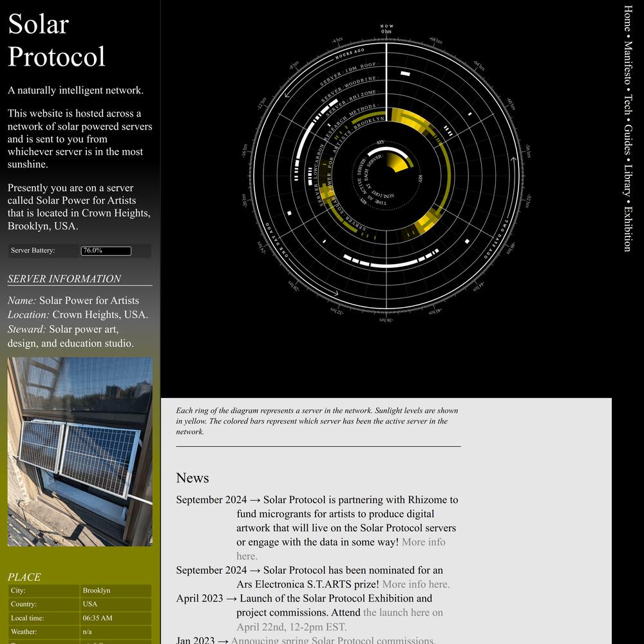
Task: Open 'More info here.' Ars Electronica link
Action: pyautogui.click(x=415, y=584)
